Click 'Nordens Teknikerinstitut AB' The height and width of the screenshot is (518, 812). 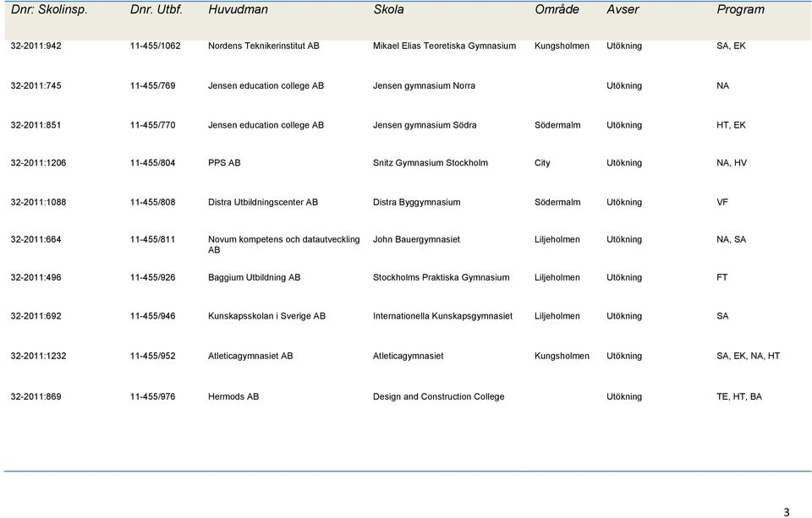point(264,46)
